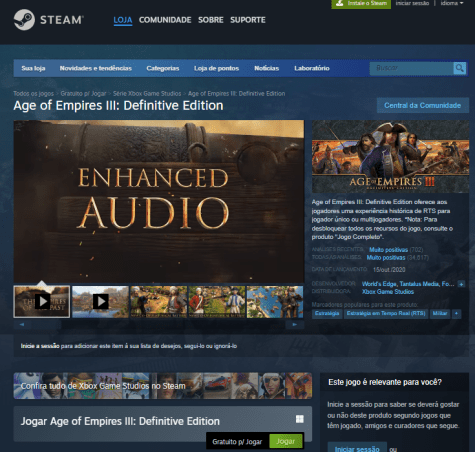
Task: Click the search magnifier icon
Action: coord(460,68)
